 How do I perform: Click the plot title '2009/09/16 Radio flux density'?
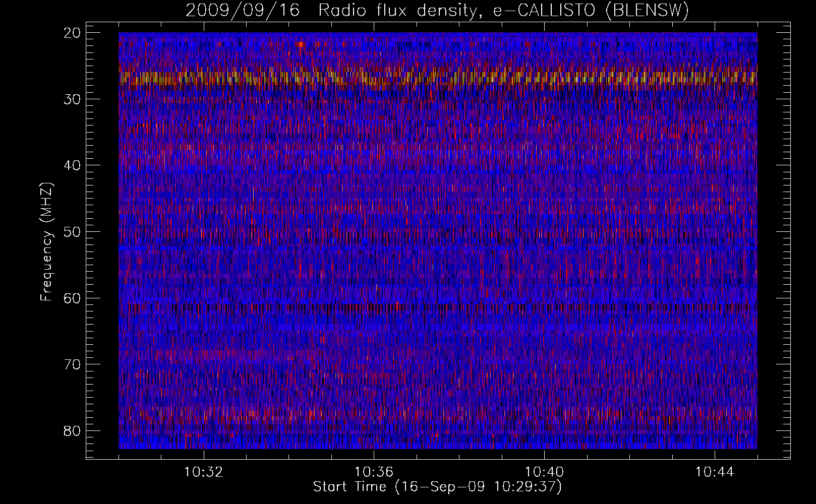click(437, 10)
